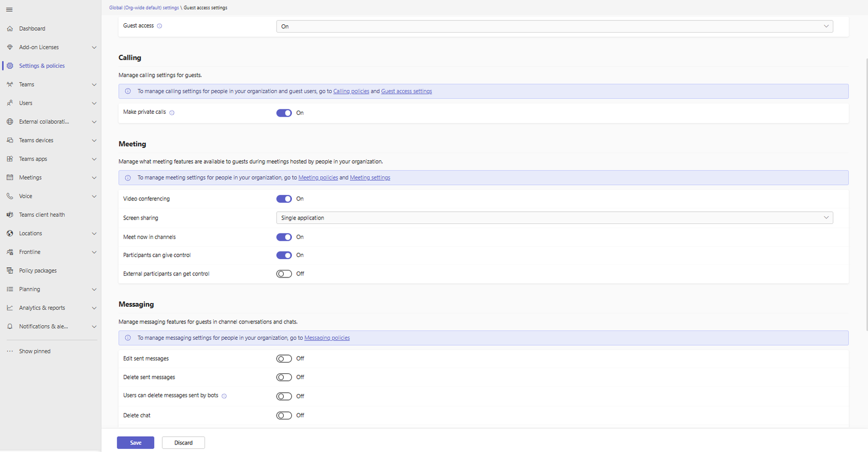Click the Settings & policies gear icon

click(10, 66)
